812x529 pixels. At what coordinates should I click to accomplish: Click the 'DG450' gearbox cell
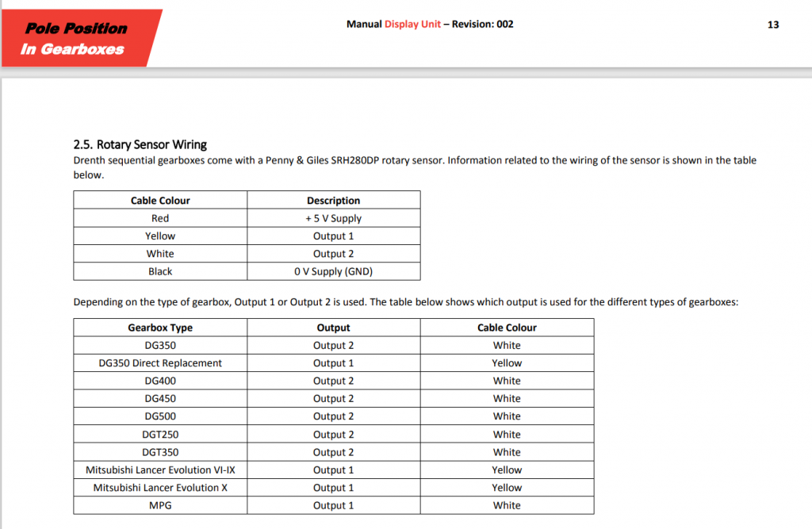click(160, 398)
